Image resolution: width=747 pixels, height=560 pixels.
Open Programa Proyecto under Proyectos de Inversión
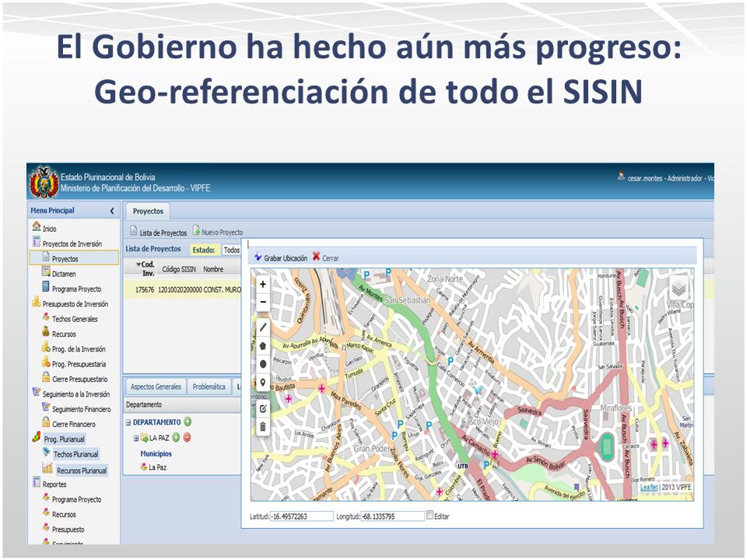click(72, 289)
